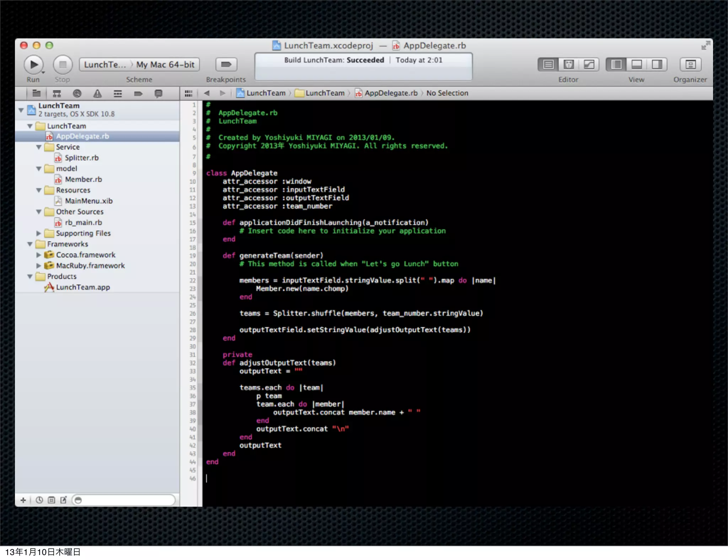Expand the Supporting Files group
Viewport: 728px width, 560px height.
tap(39, 233)
